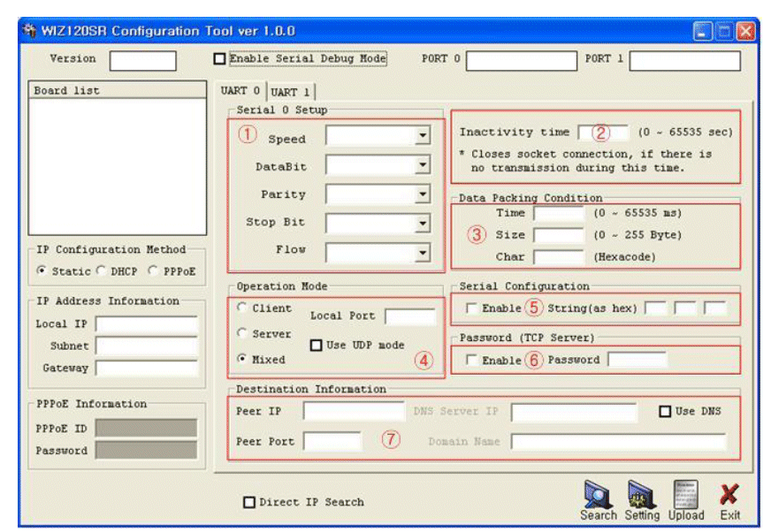
Task: Switch to the UART 0 tab
Action: pyautogui.click(x=240, y=91)
